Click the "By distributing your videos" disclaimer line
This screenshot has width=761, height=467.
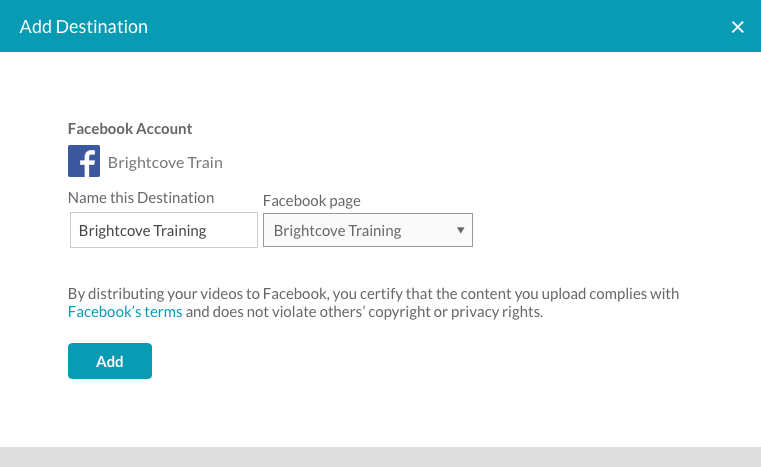[373, 294]
